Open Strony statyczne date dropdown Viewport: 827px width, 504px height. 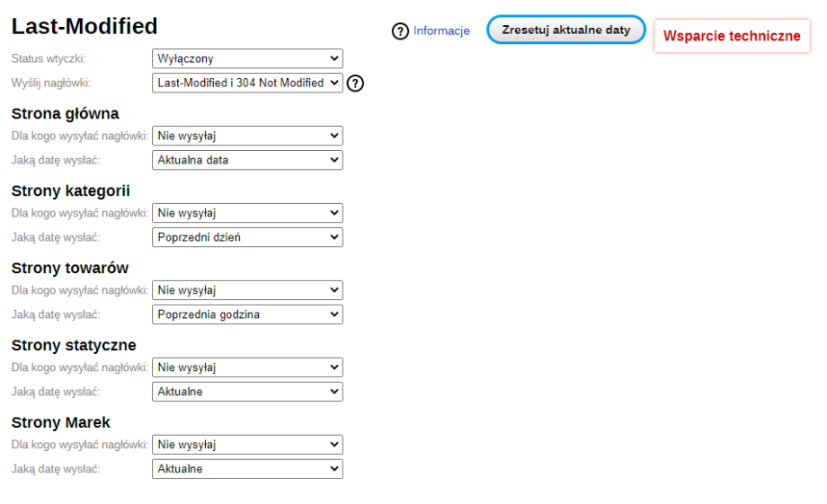pyautogui.click(x=247, y=392)
